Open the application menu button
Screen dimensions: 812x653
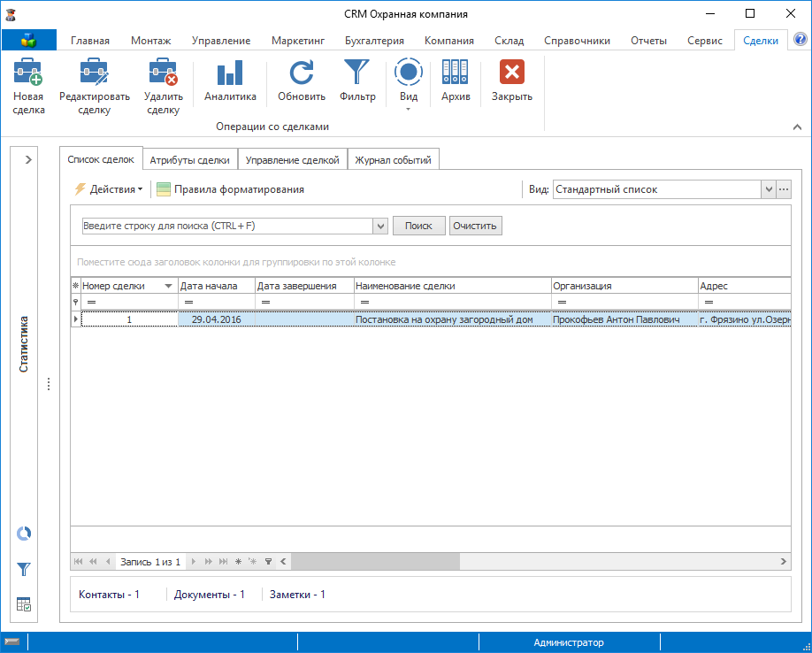pyautogui.click(x=29, y=40)
